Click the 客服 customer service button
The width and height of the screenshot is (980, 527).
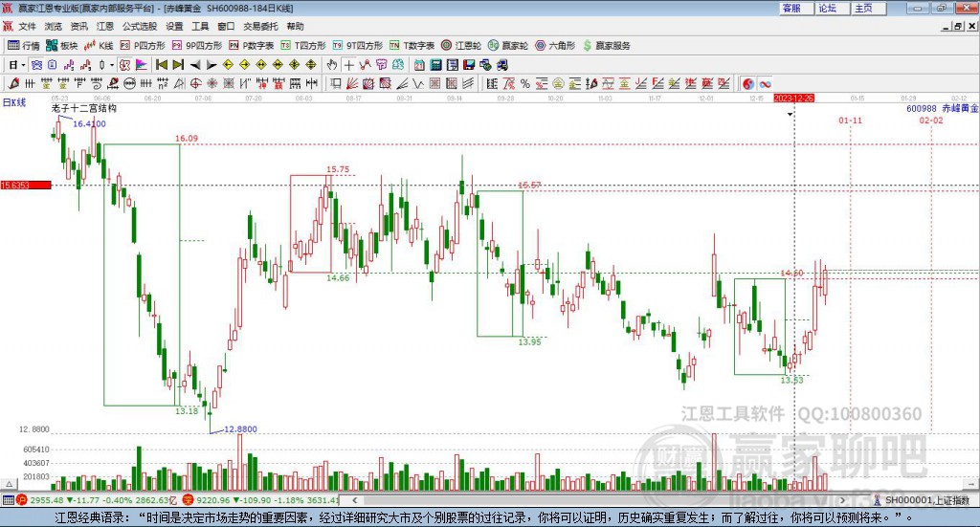pos(791,8)
